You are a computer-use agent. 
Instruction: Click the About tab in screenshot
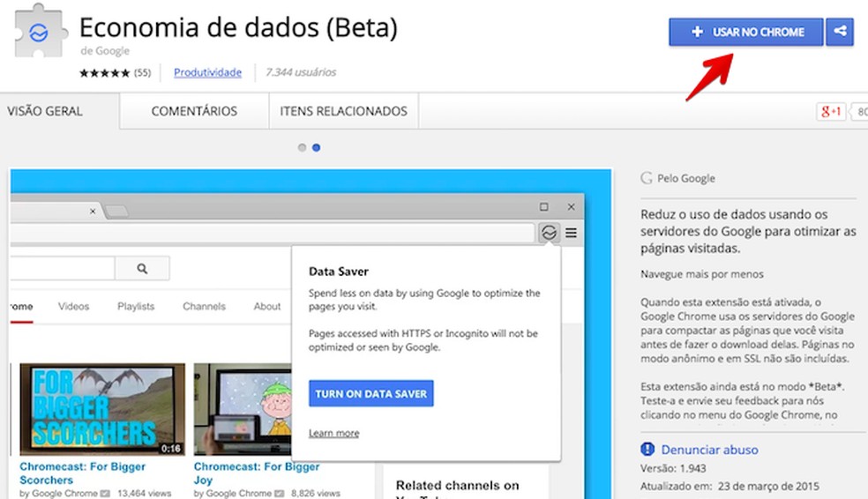point(266,307)
